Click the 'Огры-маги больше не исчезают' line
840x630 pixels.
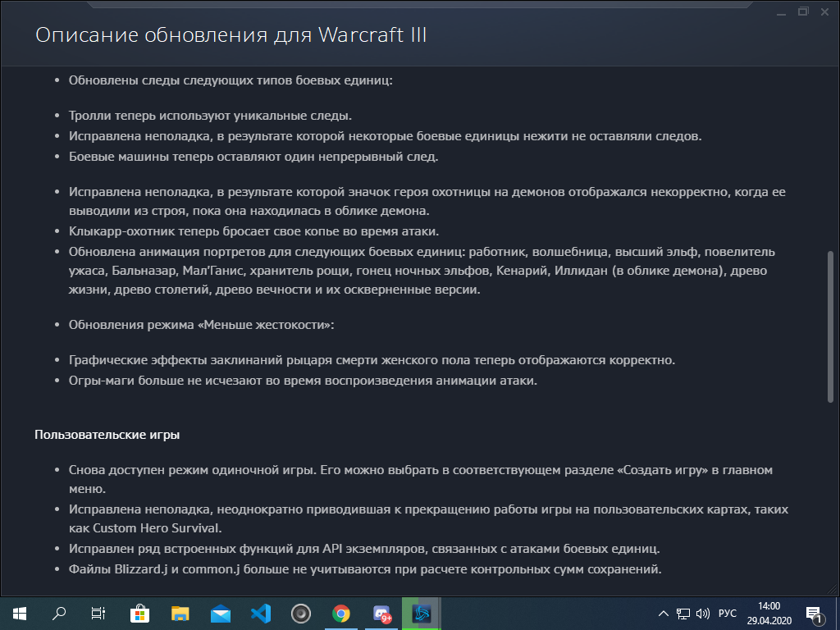(x=303, y=381)
